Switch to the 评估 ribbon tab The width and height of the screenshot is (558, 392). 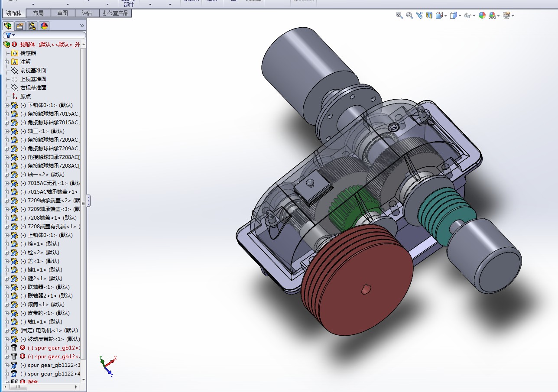[x=87, y=13]
